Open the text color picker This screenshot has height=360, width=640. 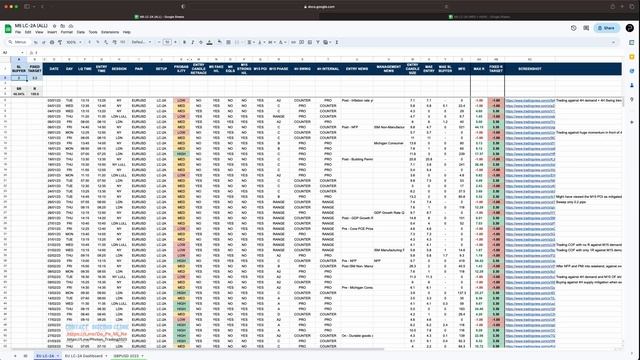tap(209, 42)
